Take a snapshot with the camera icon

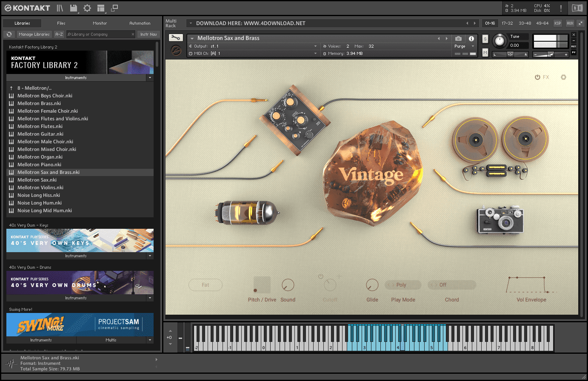tap(458, 38)
